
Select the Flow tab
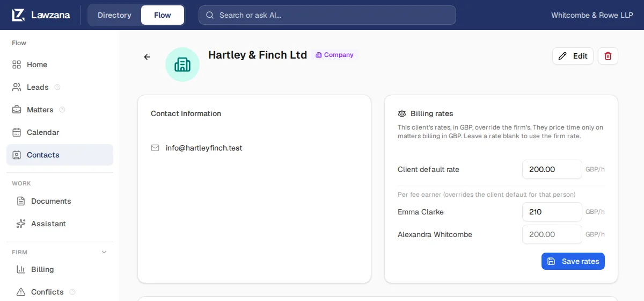click(163, 15)
